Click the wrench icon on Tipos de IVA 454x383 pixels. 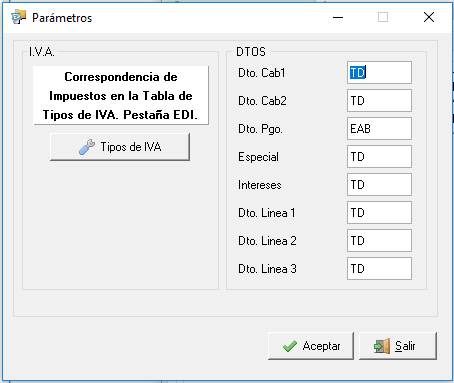click(87, 147)
